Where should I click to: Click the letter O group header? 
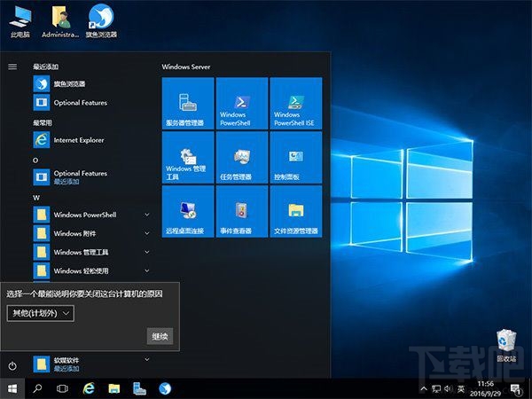35,160
